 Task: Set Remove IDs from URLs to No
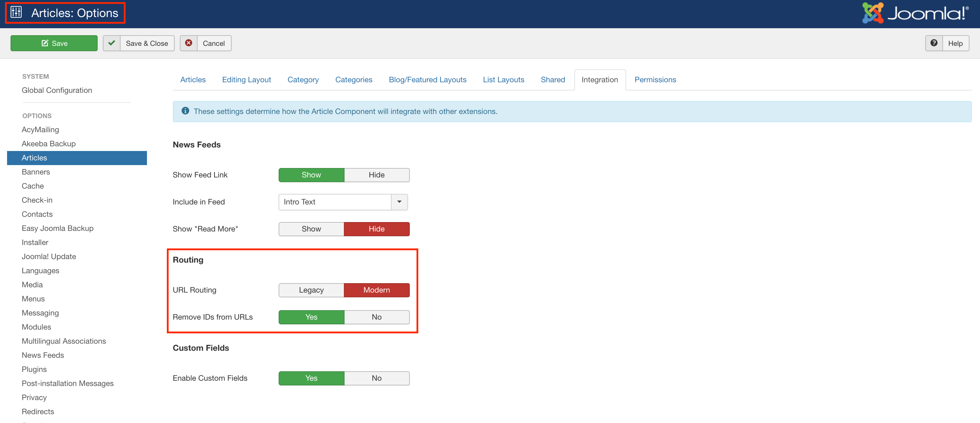(x=376, y=317)
